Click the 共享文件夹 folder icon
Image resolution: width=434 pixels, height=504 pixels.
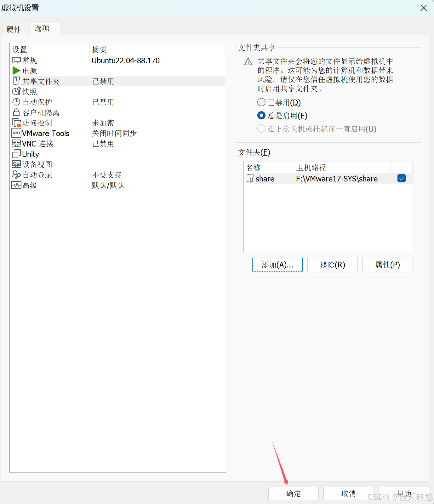[x=16, y=81]
